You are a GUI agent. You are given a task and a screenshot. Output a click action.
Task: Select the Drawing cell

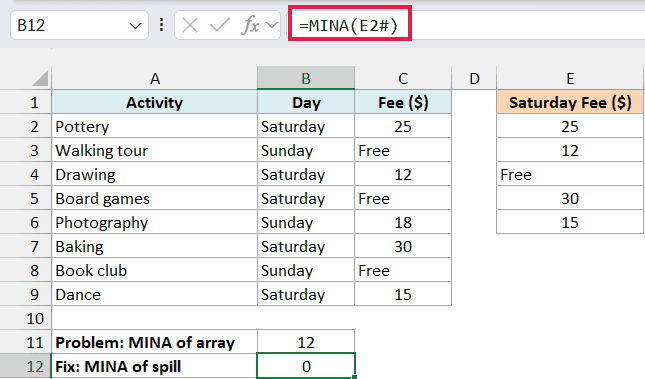coord(155,174)
